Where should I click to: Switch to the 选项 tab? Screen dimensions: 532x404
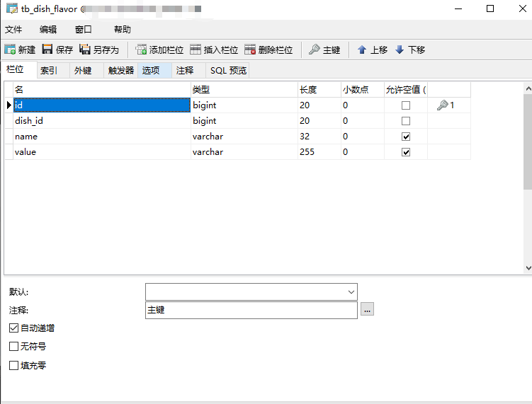(x=154, y=71)
